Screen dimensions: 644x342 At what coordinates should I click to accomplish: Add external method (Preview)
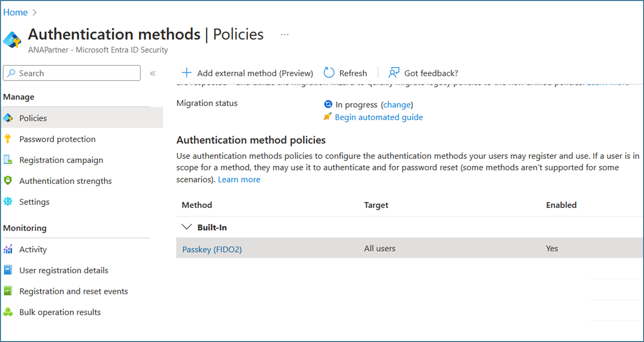pyautogui.click(x=247, y=73)
